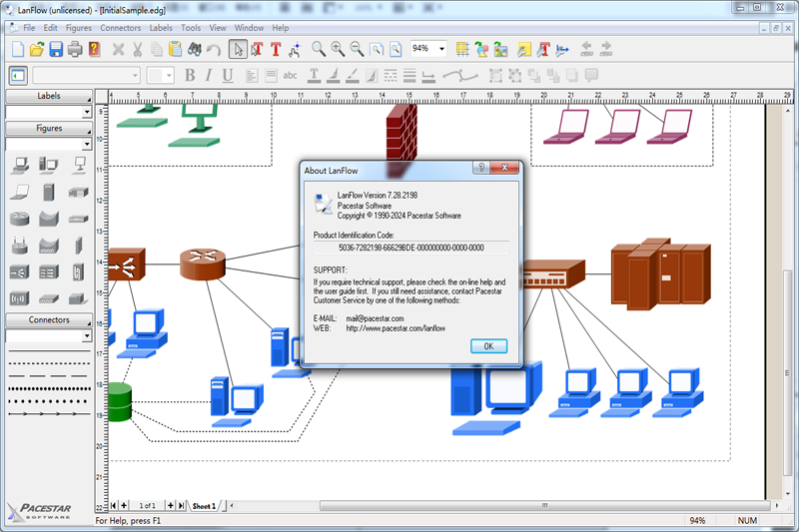Click the Bold B formatting icon

point(190,75)
